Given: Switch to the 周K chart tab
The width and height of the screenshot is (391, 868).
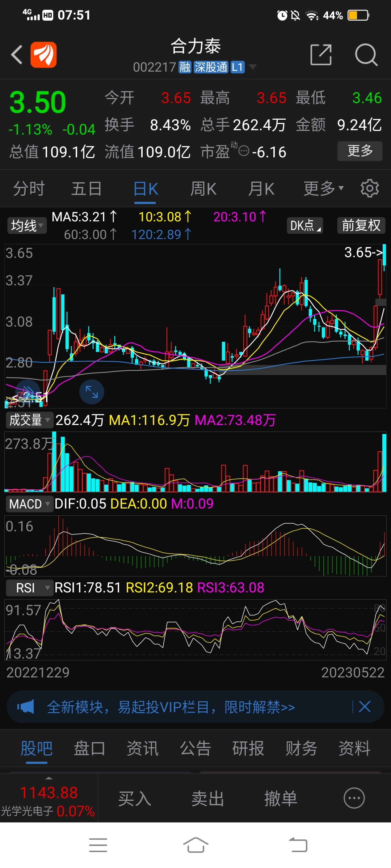Looking at the screenshot, I should pos(203,189).
